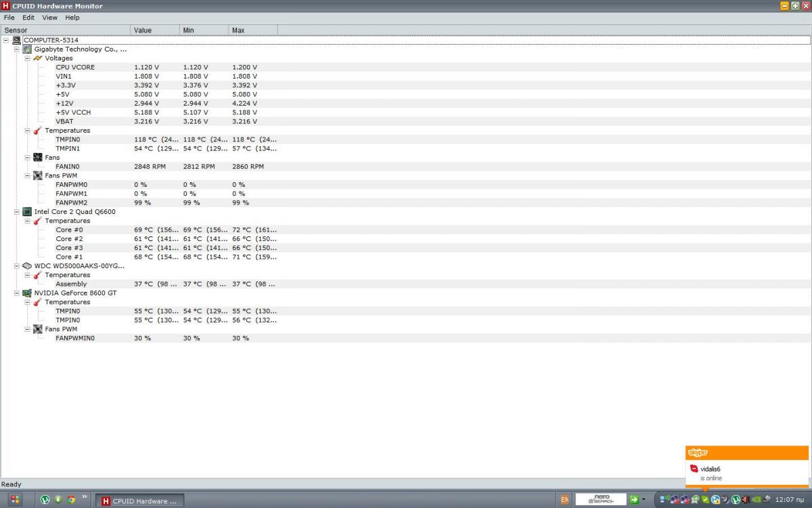Collapse the Intel Core 2 Quad Q6600 node
Viewport: 812px width, 508px height.
[17, 211]
